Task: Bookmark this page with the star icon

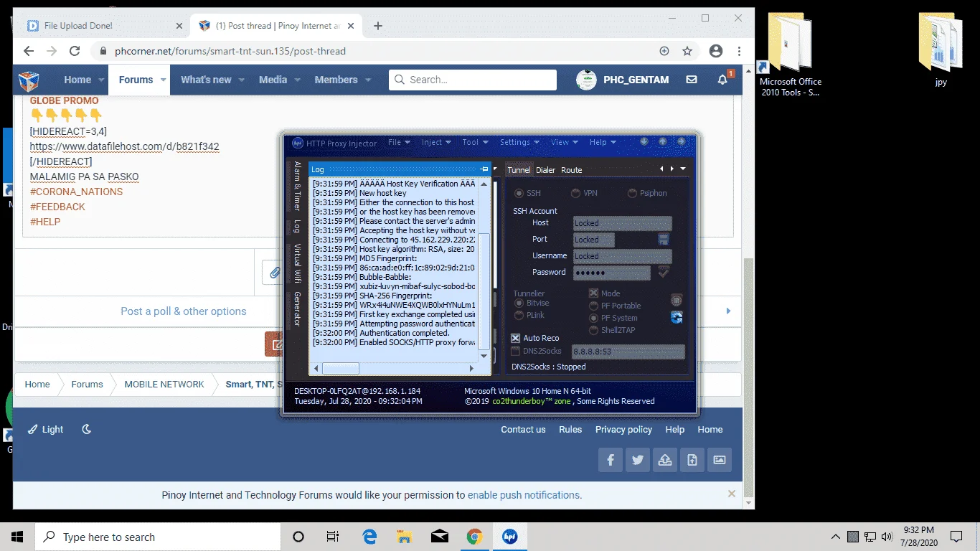Action: tap(687, 51)
